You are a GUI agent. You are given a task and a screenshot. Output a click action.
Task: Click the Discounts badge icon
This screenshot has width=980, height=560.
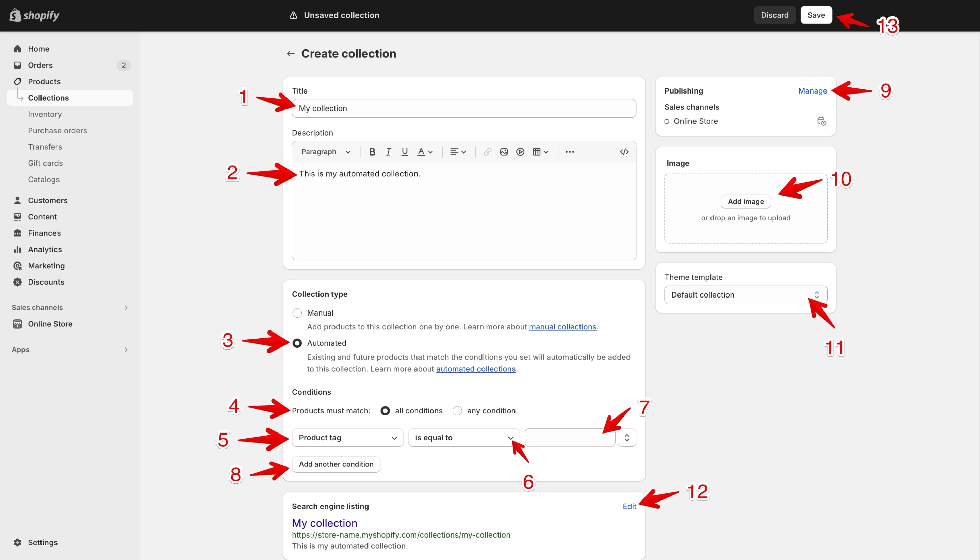click(x=17, y=282)
